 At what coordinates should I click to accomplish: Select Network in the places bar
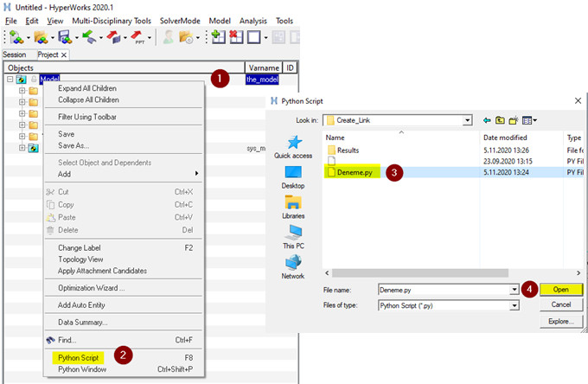click(293, 267)
